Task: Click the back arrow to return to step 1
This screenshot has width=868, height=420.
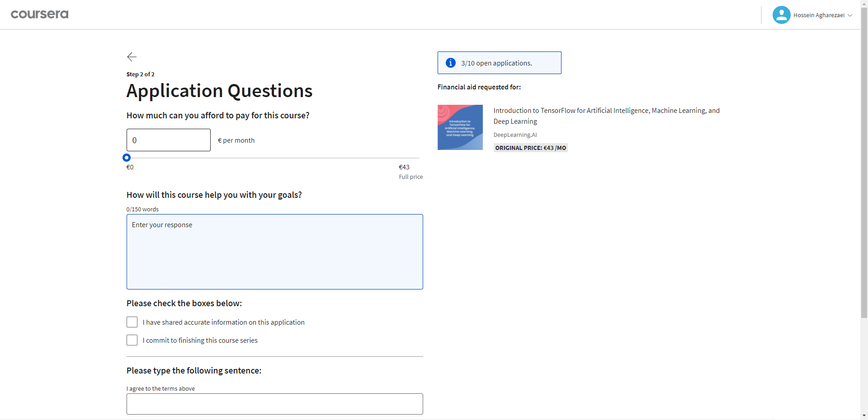Action: coord(131,57)
